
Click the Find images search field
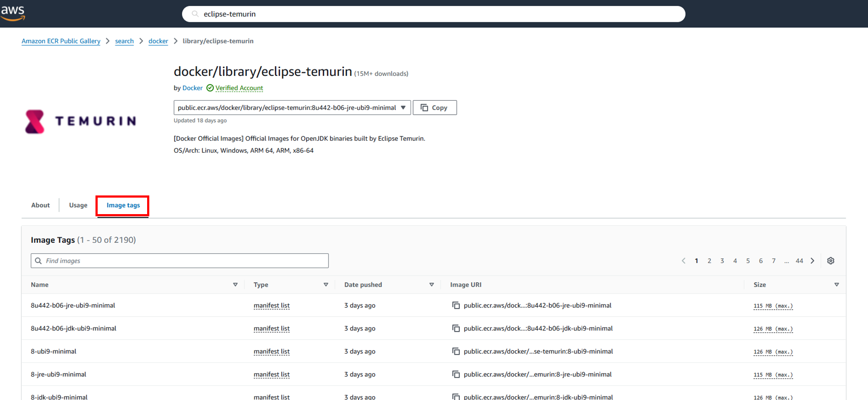180,261
